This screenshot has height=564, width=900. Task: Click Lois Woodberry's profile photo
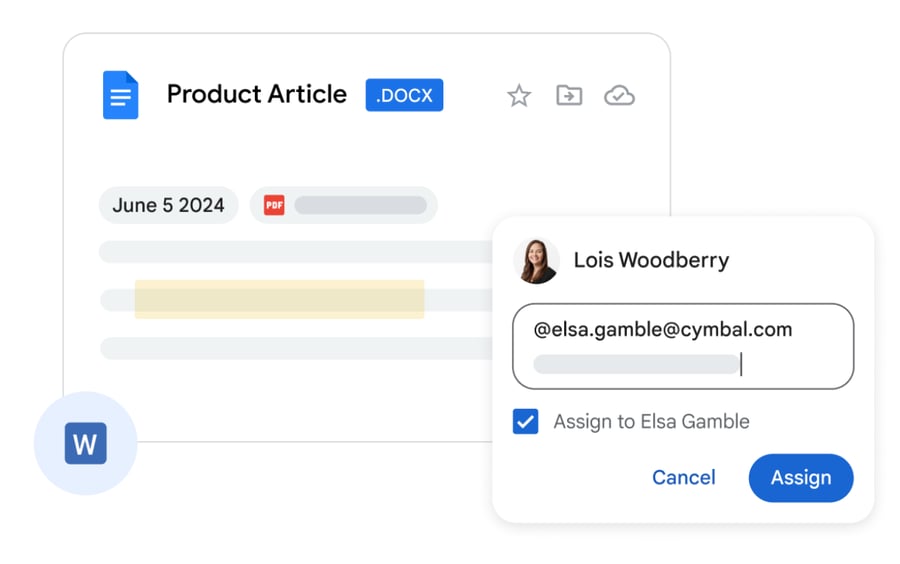536,261
